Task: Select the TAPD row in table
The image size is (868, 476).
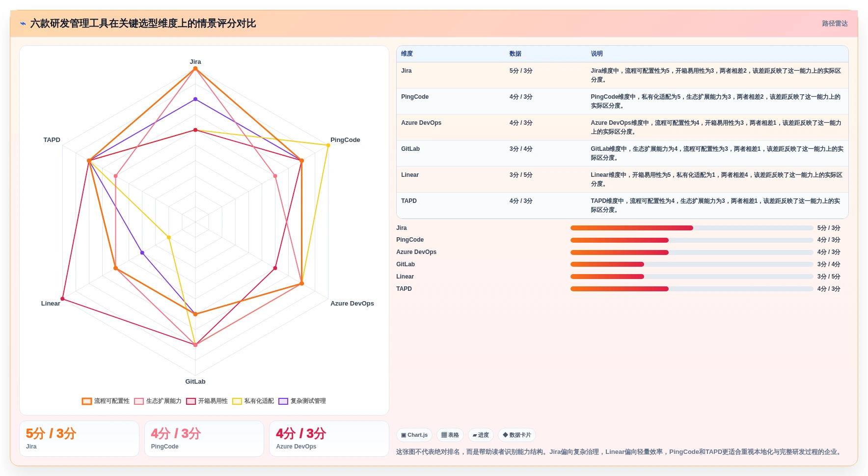Action: click(623, 205)
